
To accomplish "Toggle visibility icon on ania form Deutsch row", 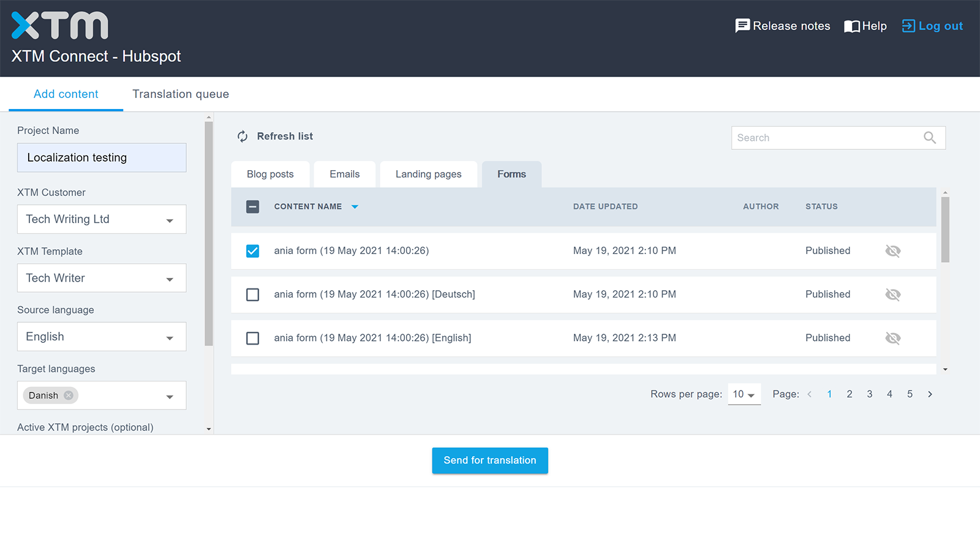I will tap(892, 294).
